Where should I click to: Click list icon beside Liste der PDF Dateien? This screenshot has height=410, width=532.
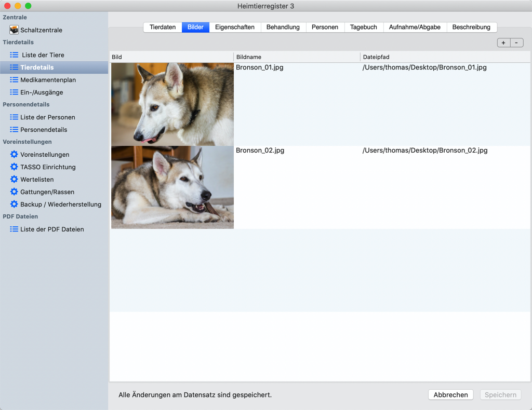pyautogui.click(x=14, y=229)
